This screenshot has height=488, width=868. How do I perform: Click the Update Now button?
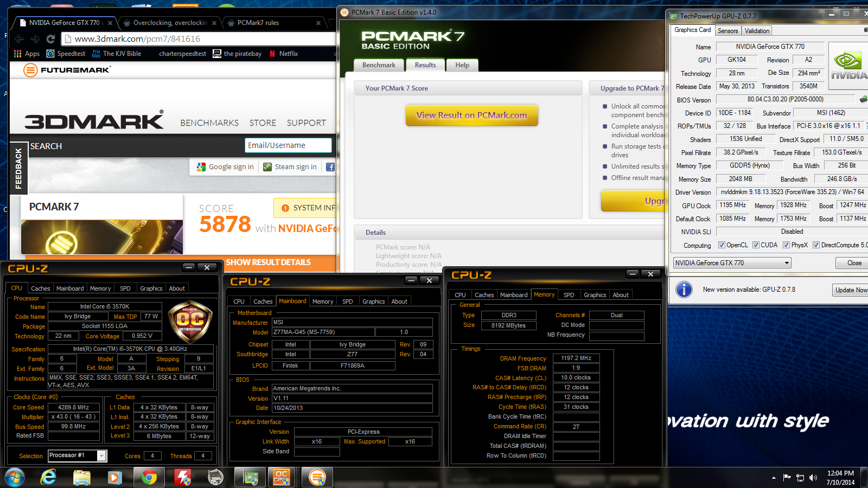[x=850, y=290]
